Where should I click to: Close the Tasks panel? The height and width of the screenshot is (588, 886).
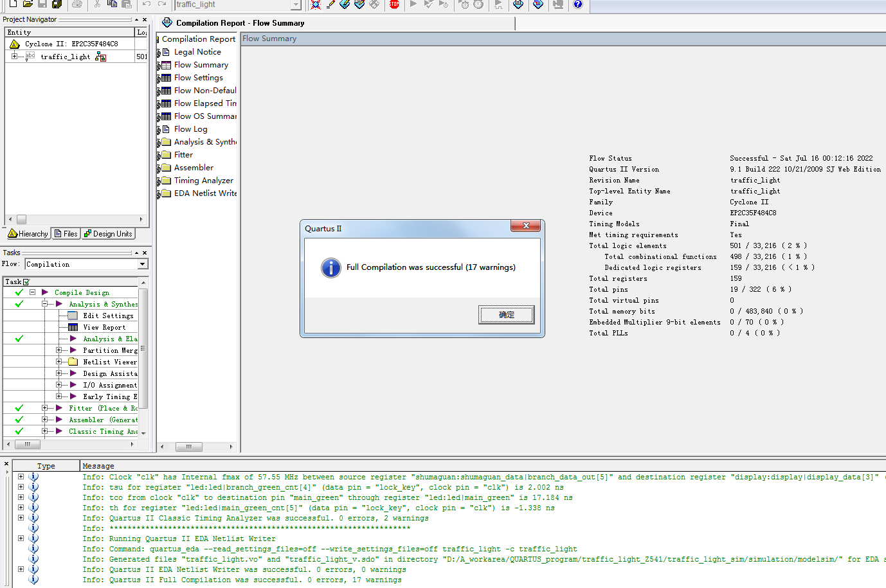(145, 253)
